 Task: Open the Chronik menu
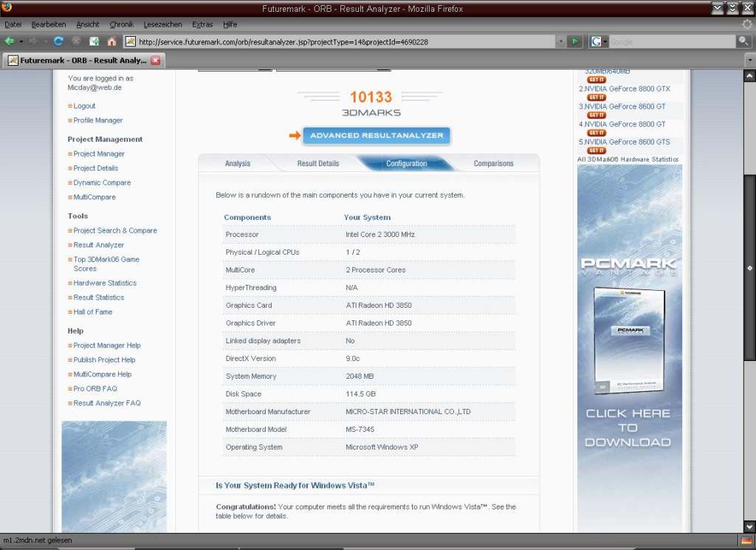tap(122, 24)
